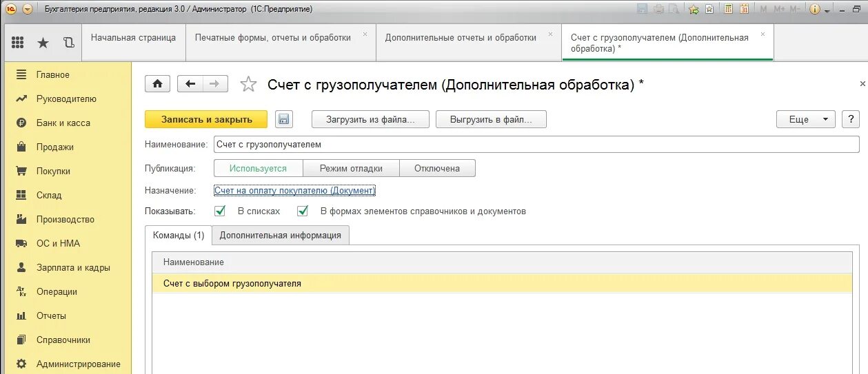This screenshot has height=374, width=868.
Task: Click Записать и закрыть button
Action: pyautogui.click(x=207, y=119)
